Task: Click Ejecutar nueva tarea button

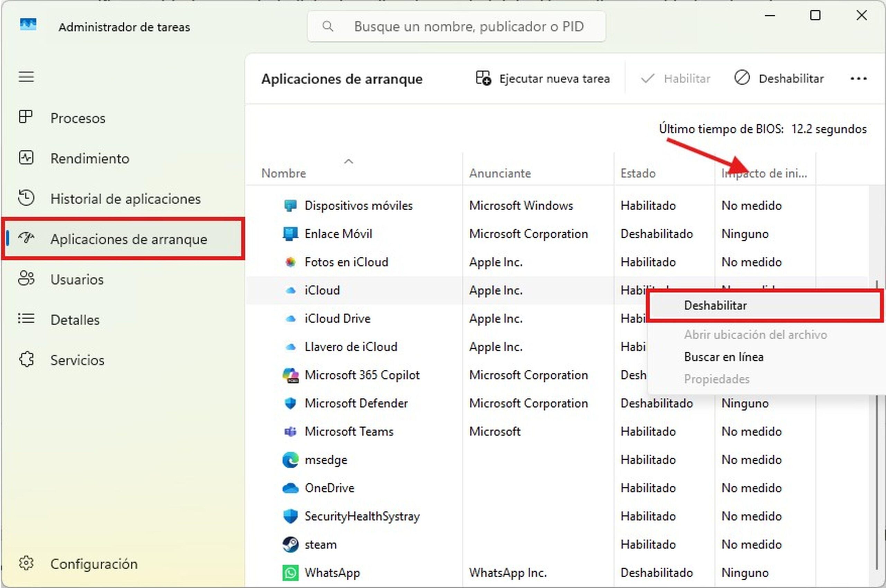Action: coord(543,79)
